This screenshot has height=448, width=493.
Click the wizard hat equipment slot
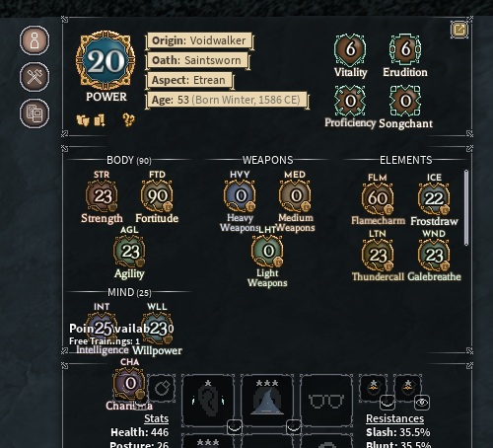coord(267,401)
